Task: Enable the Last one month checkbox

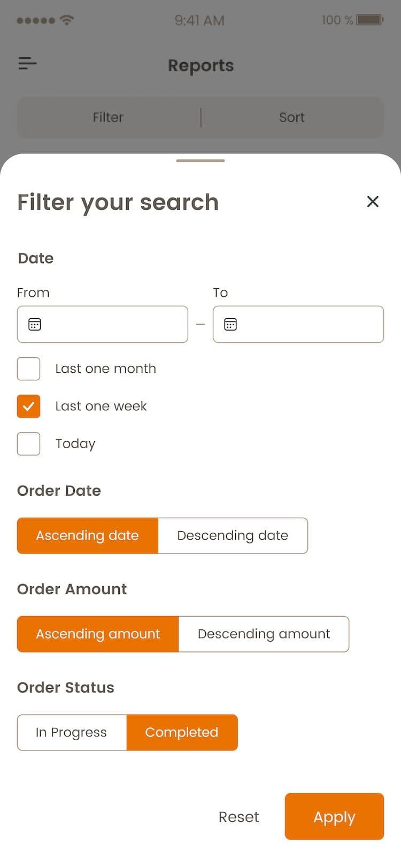Action: pyautogui.click(x=29, y=369)
